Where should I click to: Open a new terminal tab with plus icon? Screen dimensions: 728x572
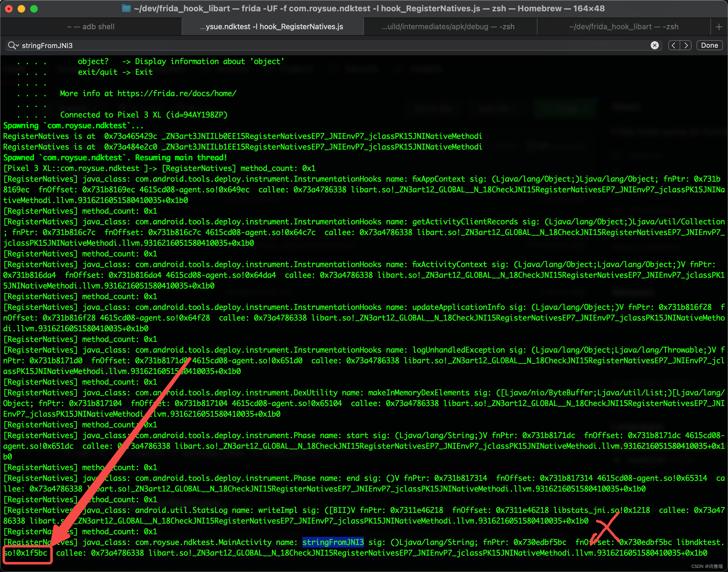719,27
